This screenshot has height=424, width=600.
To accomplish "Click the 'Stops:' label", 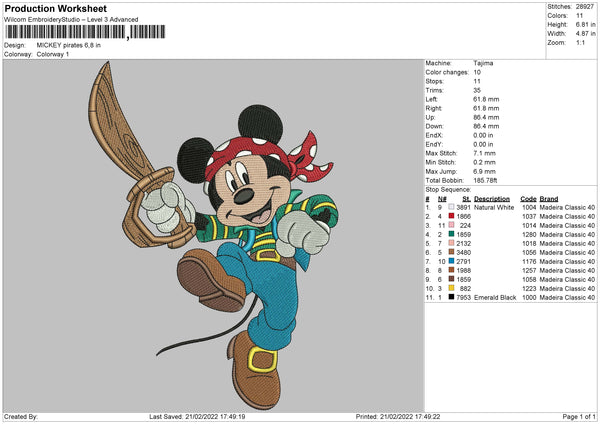I will [435, 81].
